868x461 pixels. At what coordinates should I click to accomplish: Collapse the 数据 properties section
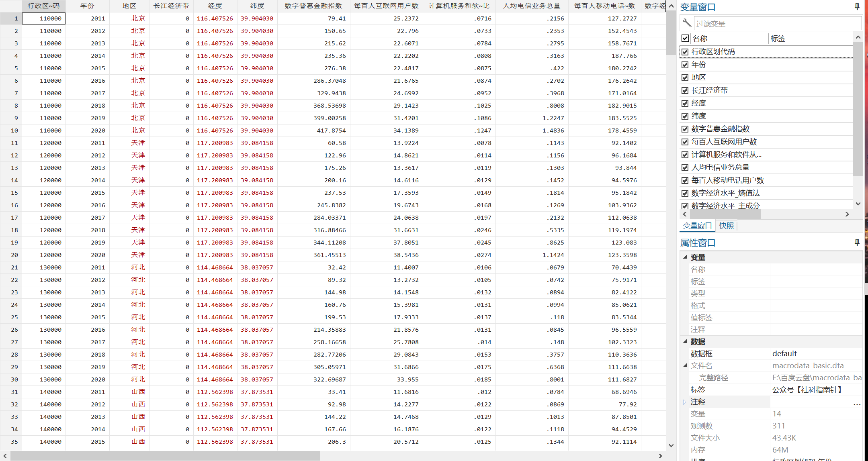click(685, 341)
